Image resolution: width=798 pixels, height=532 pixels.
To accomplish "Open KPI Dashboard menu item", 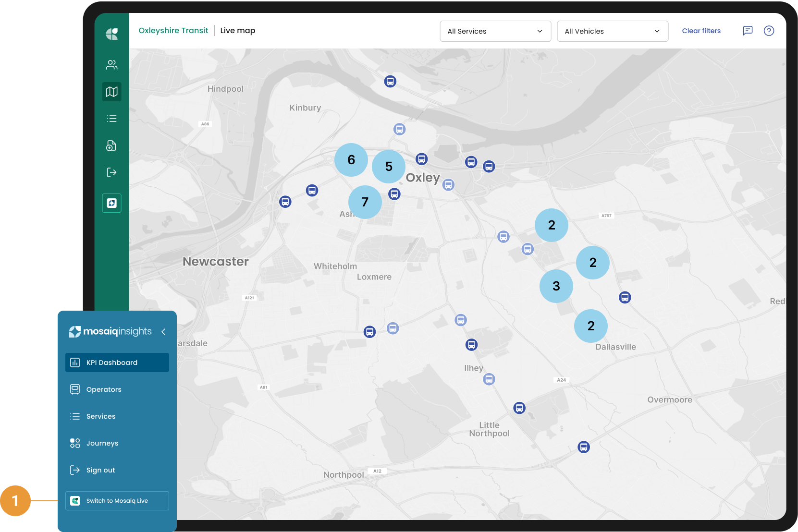I will 117,363.
